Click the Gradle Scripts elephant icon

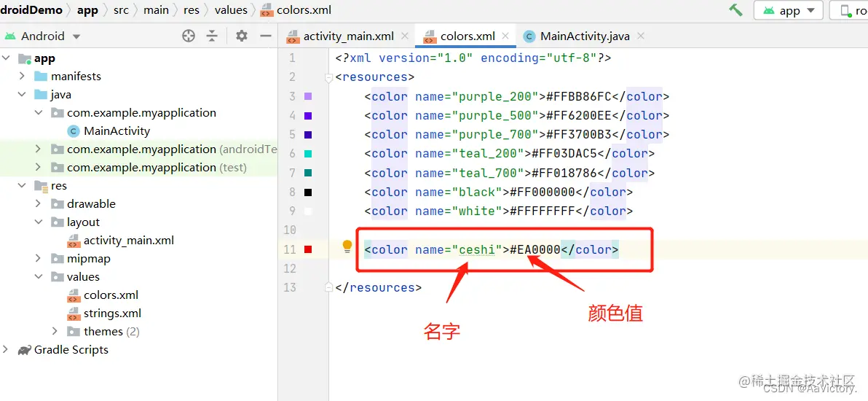[24, 350]
